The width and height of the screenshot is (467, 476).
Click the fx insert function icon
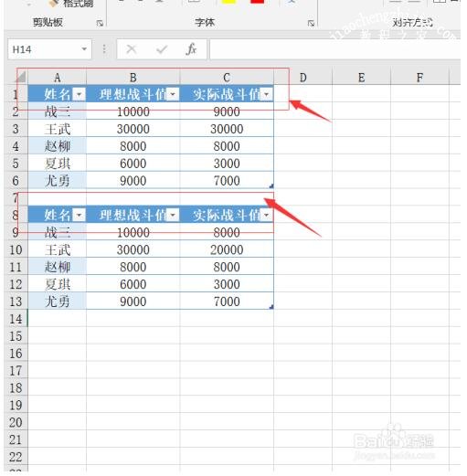point(191,49)
